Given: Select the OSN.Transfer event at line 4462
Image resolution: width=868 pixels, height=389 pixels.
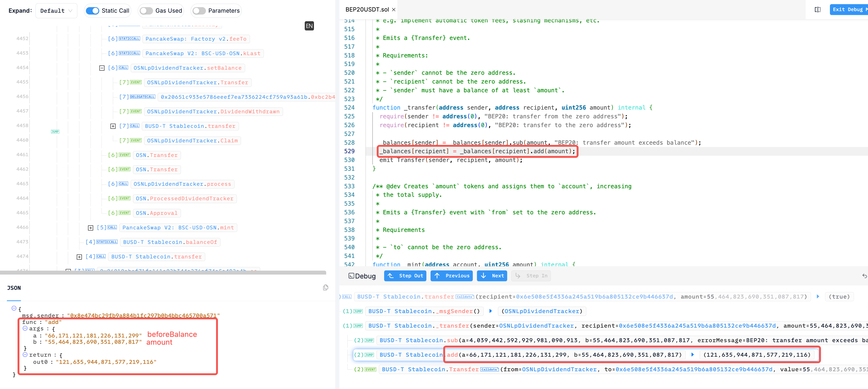Looking at the screenshot, I should [157, 169].
